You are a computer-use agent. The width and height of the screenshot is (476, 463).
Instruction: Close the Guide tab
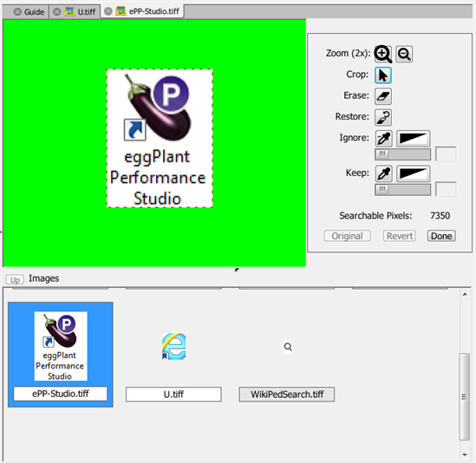coord(17,12)
